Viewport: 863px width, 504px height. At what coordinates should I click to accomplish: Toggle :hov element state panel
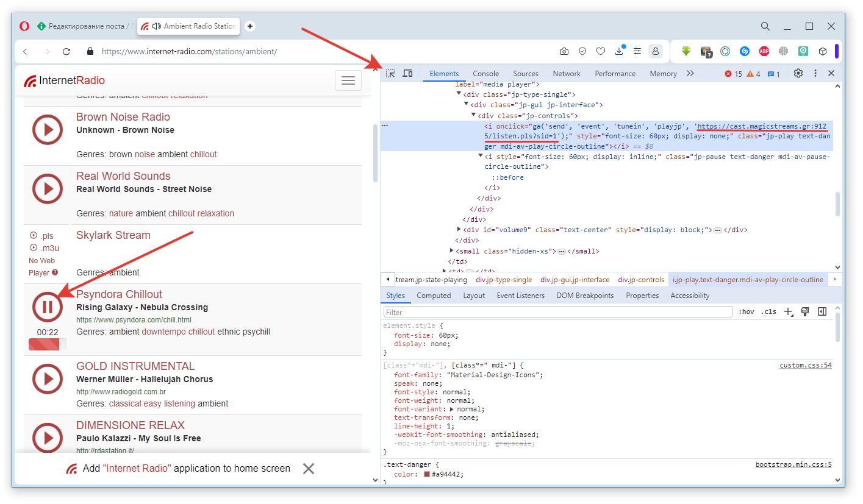pos(746,311)
